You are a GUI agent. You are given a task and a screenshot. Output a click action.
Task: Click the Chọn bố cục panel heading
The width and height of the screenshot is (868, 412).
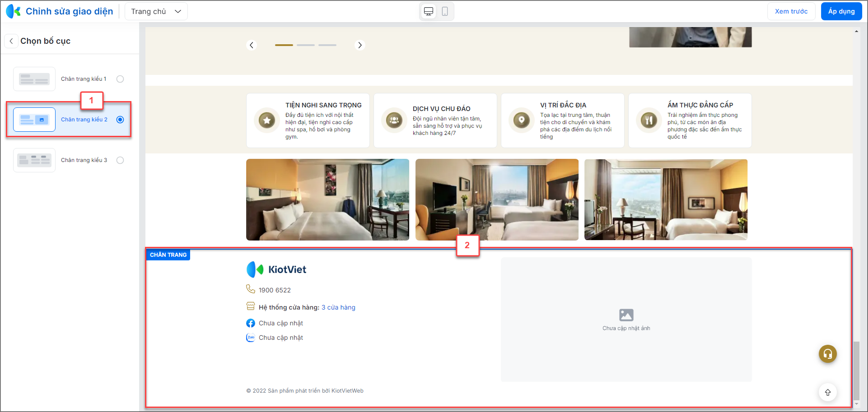point(45,41)
